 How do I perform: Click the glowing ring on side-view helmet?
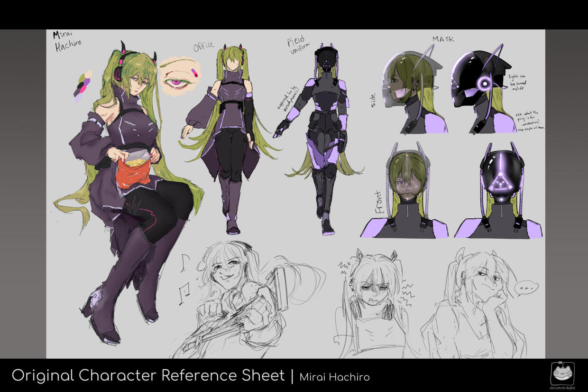[x=484, y=84]
